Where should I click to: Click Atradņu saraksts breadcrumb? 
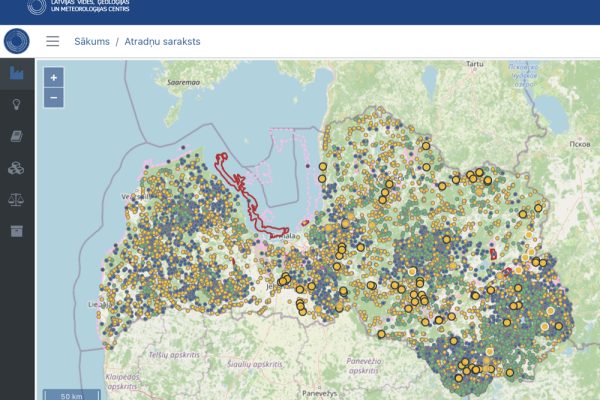[x=162, y=41]
